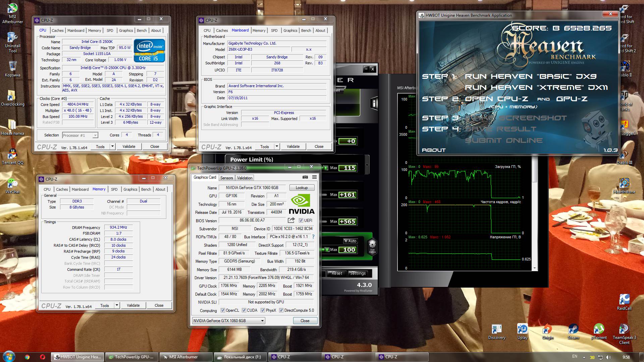Open Diablo III desktop shortcut
The width and height of the screenshot is (644, 362).
tap(624, 157)
